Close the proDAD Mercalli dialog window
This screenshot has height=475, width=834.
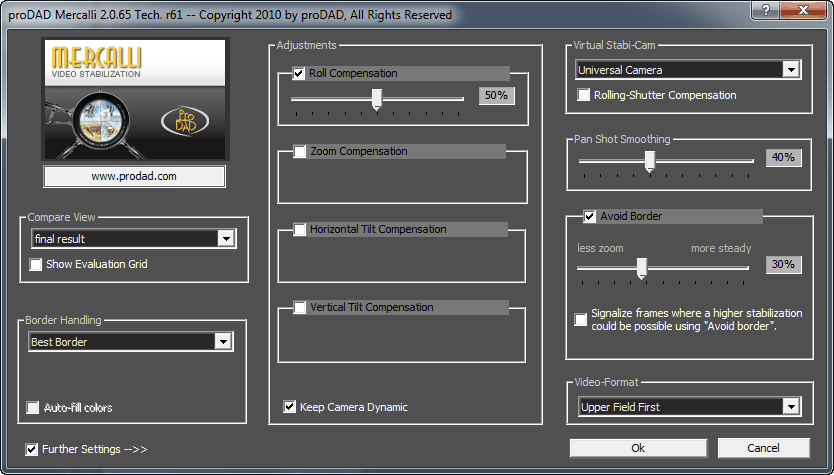pyautogui.click(x=804, y=10)
